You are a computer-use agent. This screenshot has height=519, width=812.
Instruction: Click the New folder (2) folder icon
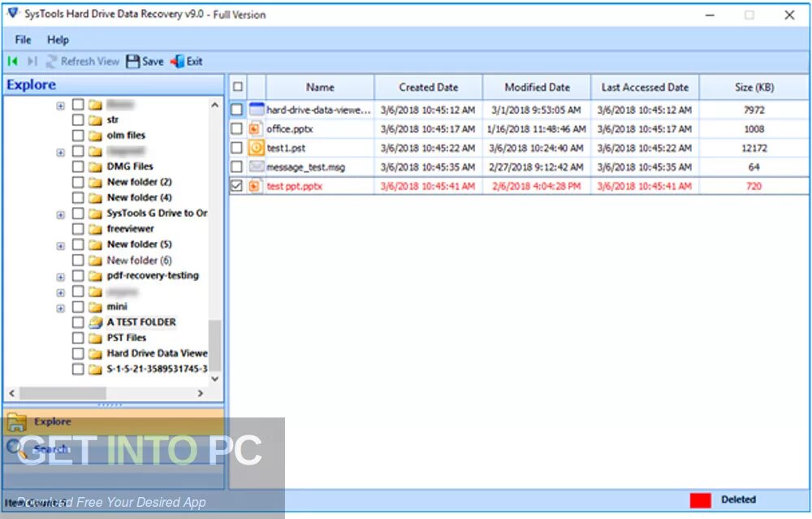pyautogui.click(x=95, y=182)
